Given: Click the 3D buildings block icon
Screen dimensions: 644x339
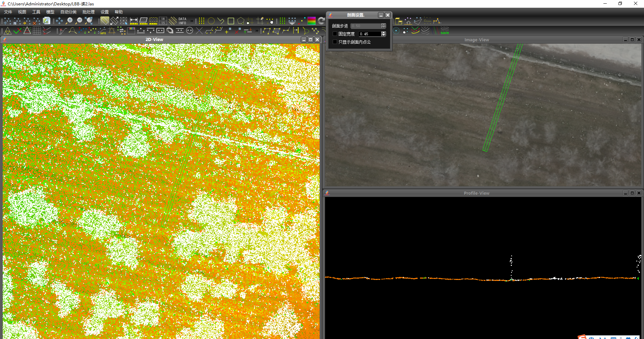Looking at the screenshot, I should coord(398,21).
